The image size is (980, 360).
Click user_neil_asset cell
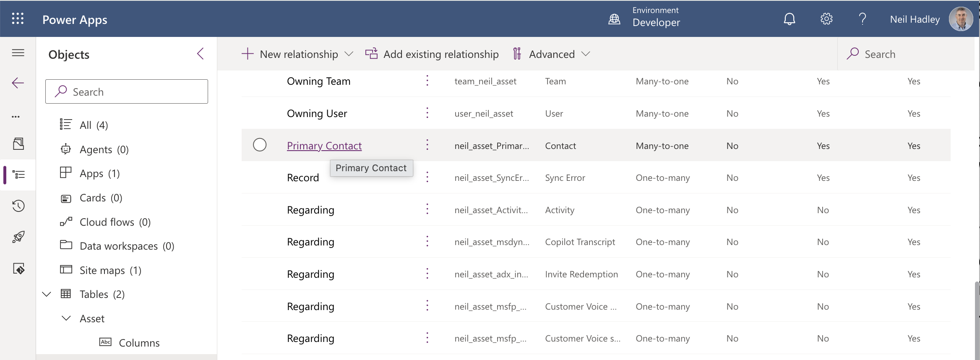(x=484, y=114)
